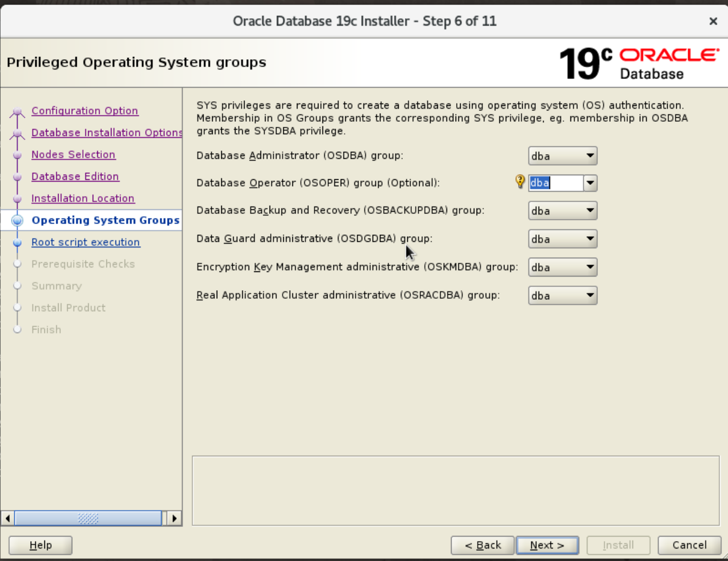Click the Database Operator (OSOPER) group label

point(318,183)
